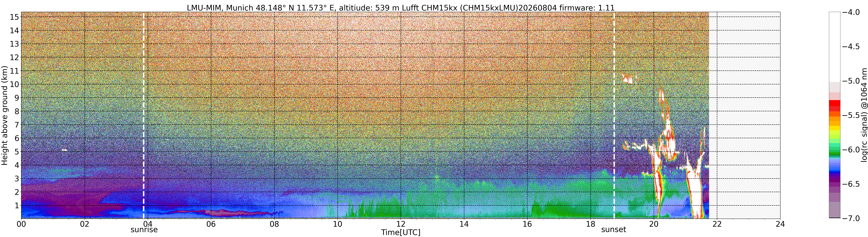
Task: Click the '−4.5' colorbar tick label
Action: (851, 46)
